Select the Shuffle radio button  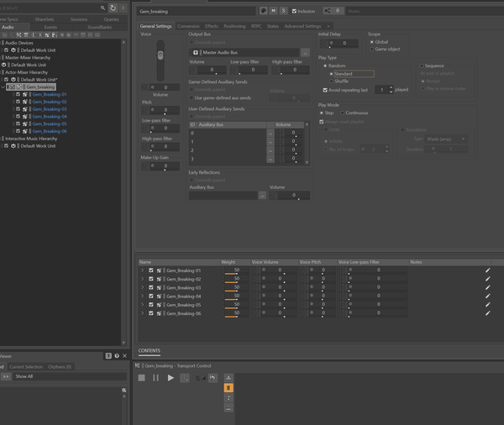pyautogui.click(x=332, y=81)
